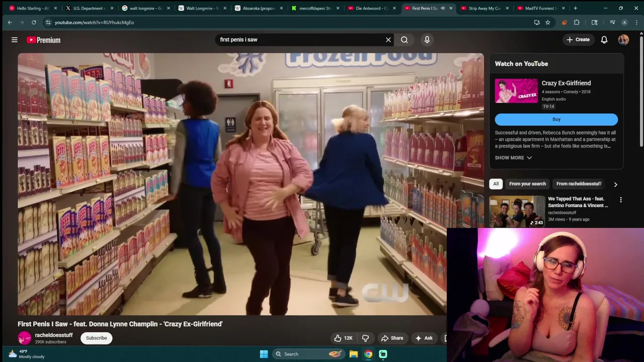Select the All filter chip
644x362 pixels.
496,184
